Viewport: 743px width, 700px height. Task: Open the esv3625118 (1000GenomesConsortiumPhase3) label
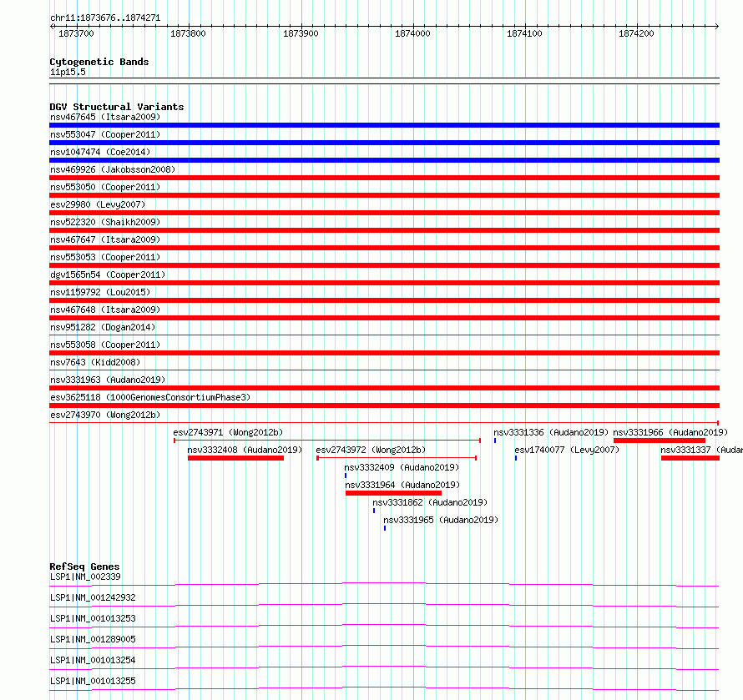(150, 397)
